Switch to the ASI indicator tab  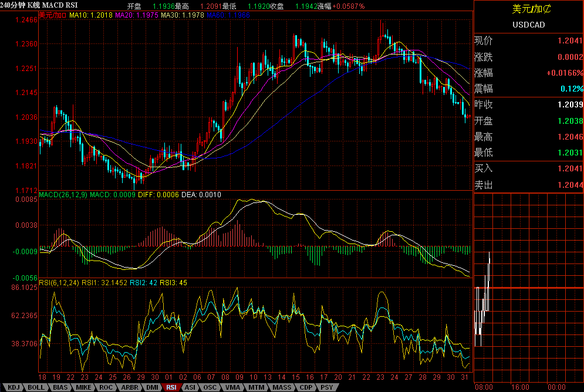[x=190, y=387]
